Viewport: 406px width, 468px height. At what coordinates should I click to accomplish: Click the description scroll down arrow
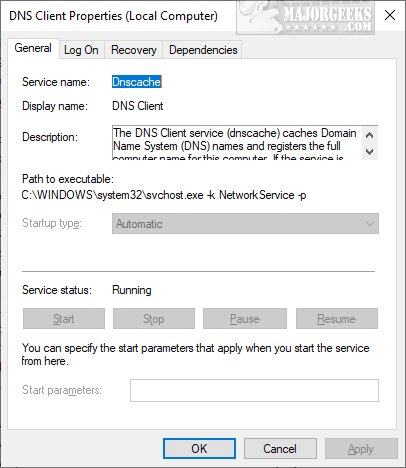pos(369,151)
